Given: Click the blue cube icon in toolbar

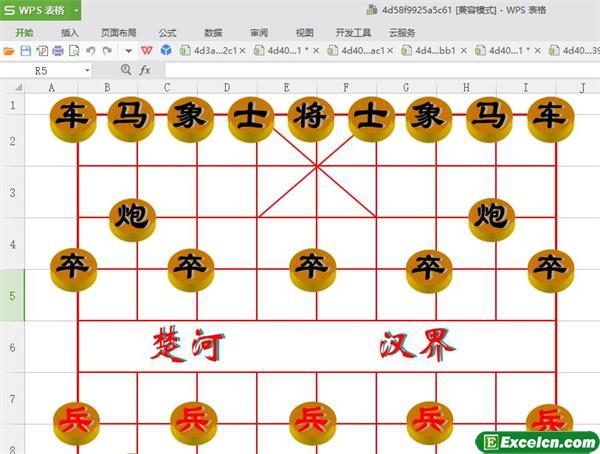Looking at the screenshot, I should pos(166,50).
